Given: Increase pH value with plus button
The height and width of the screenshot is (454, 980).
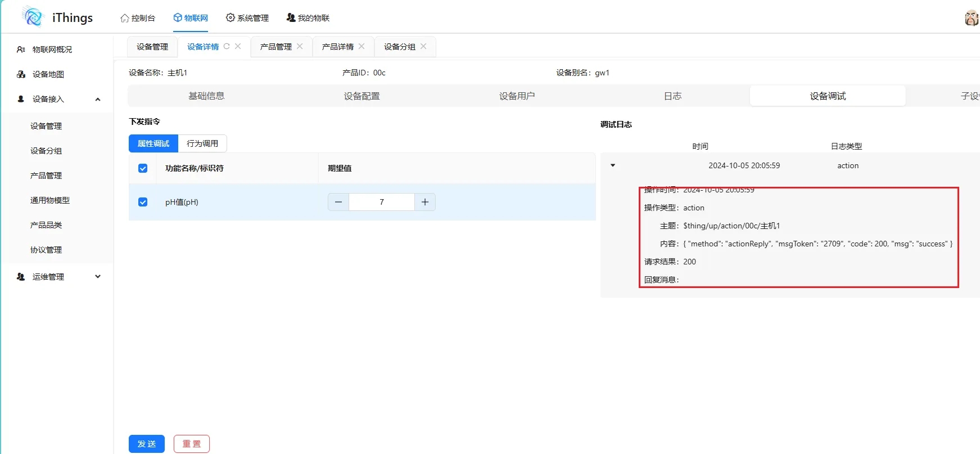Looking at the screenshot, I should coord(425,202).
